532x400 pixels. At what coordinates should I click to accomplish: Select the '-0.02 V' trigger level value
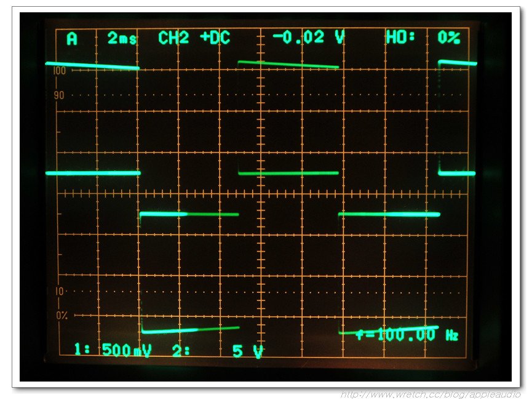[309, 37]
